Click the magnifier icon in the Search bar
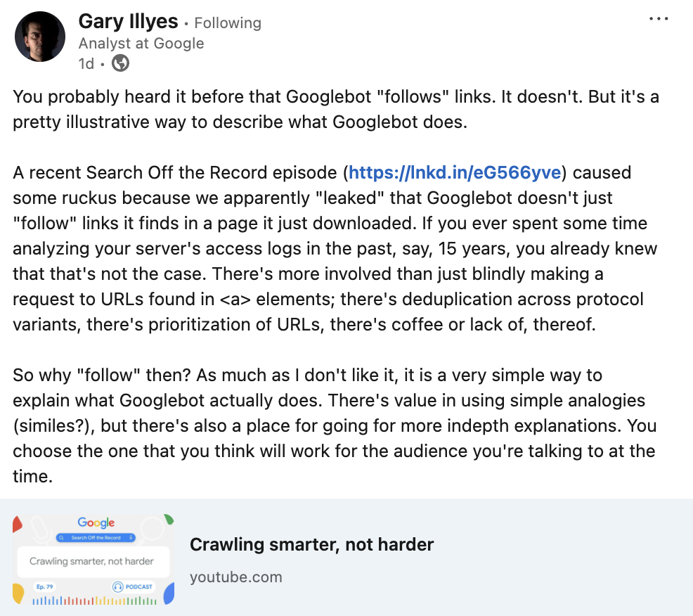Image resolution: width=693 pixels, height=616 pixels. click(61, 538)
